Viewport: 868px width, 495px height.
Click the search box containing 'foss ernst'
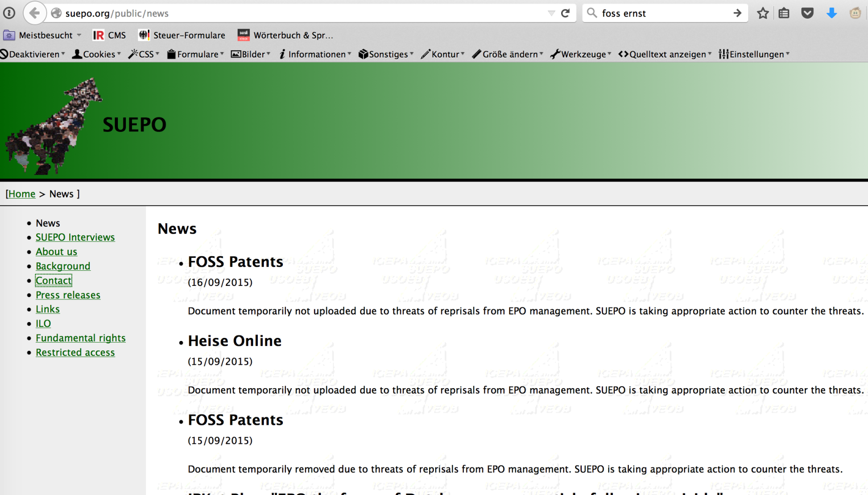coord(665,13)
